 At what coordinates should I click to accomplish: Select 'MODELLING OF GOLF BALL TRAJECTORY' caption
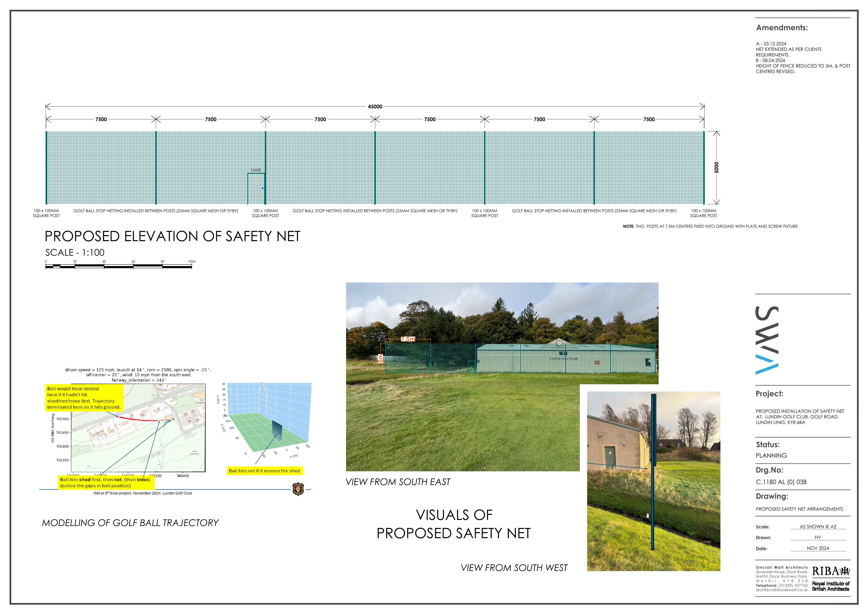130,523
